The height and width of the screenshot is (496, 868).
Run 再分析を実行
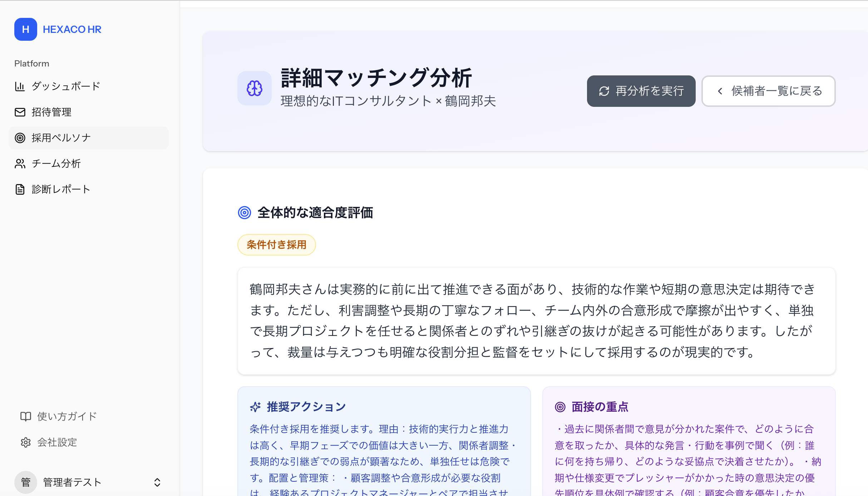tap(641, 91)
